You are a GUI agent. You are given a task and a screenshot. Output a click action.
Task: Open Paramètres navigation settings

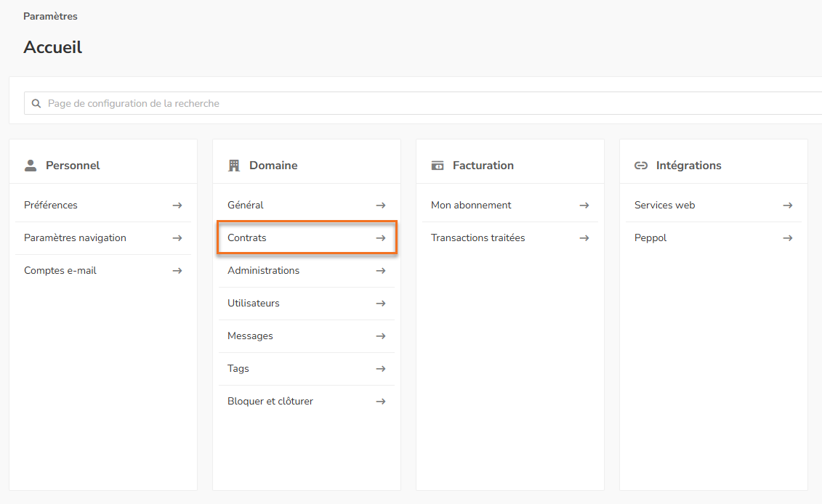pyautogui.click(x=76, y=238)
